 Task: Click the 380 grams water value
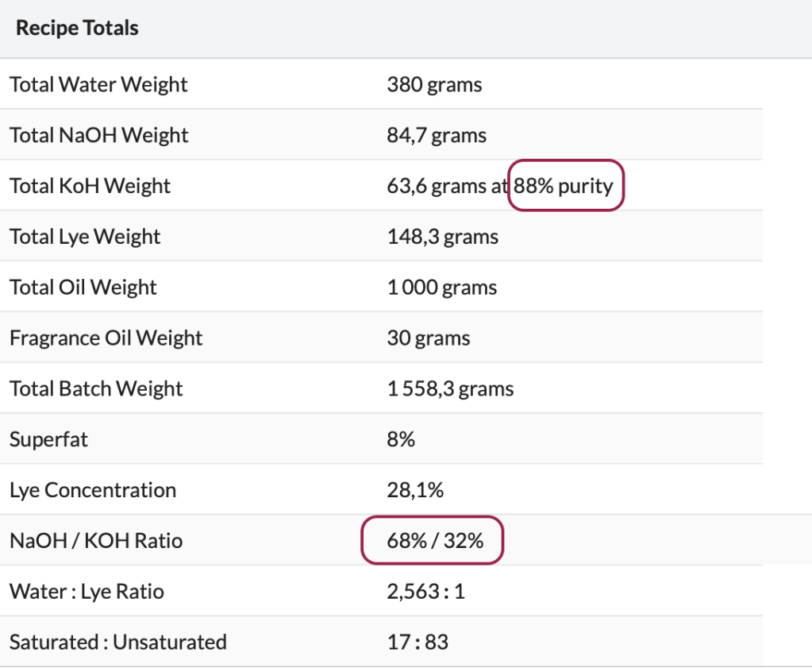[434, 84]
